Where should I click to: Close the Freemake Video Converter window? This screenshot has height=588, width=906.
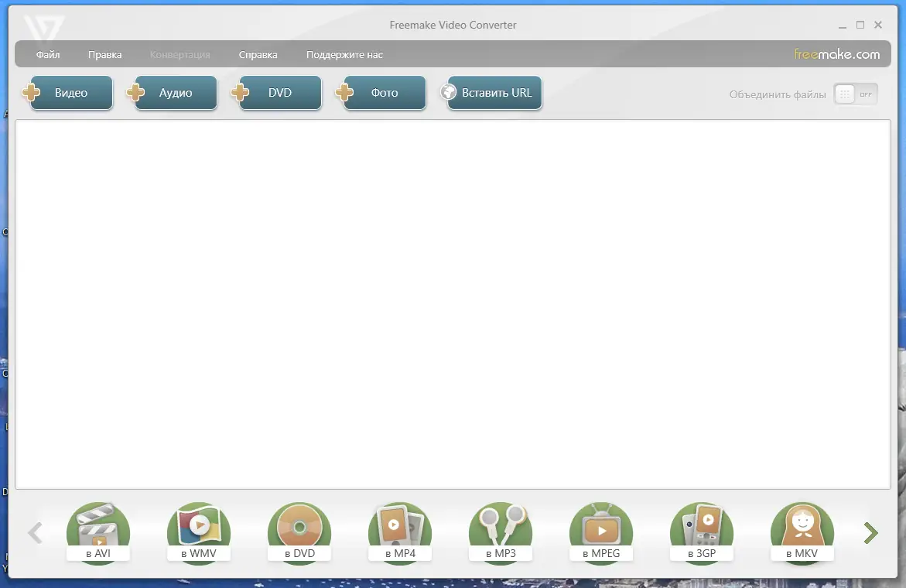878,25
